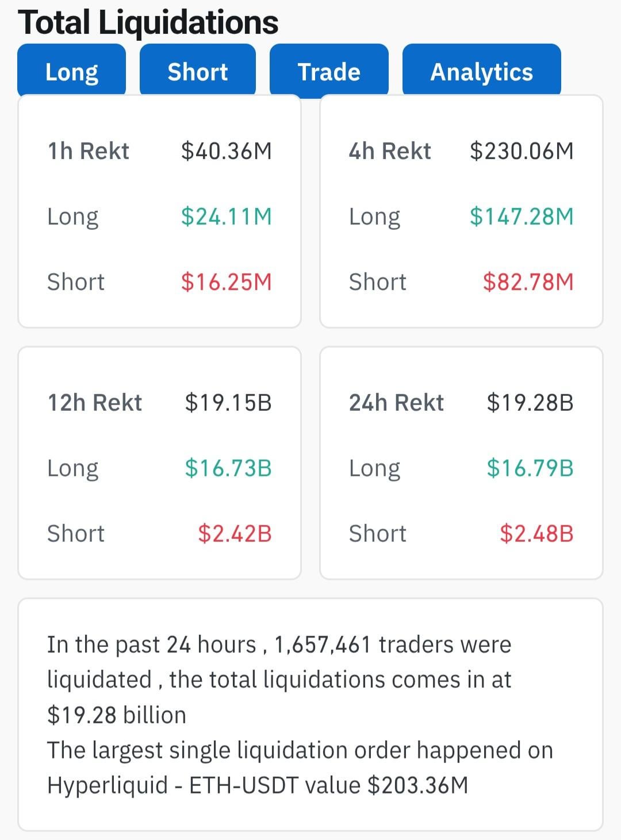
Task: Click the 1h Long value $24.11M
Action: point(226,217)
